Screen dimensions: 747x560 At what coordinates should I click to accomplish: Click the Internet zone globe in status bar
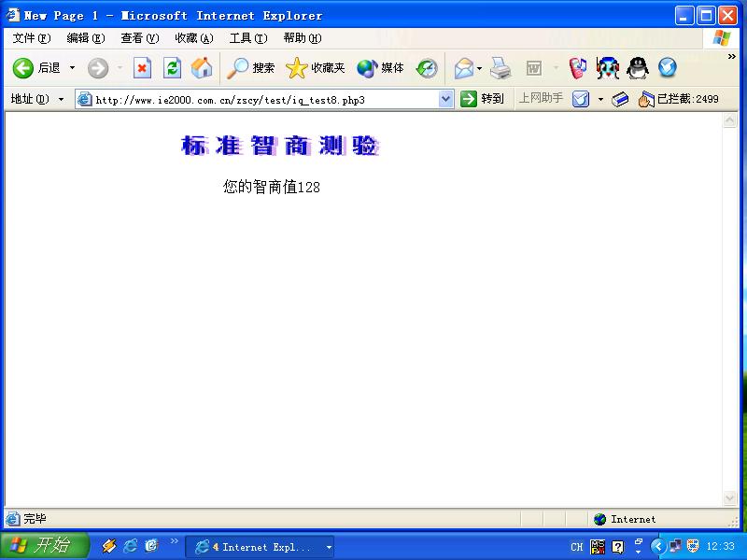click(599, 519)
